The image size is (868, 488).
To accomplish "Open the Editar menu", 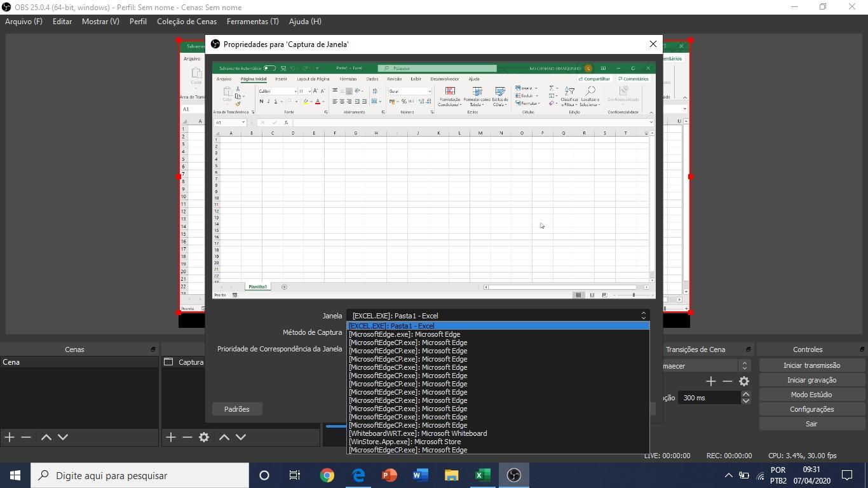I will pyautogui.click(x=62, y=22).
